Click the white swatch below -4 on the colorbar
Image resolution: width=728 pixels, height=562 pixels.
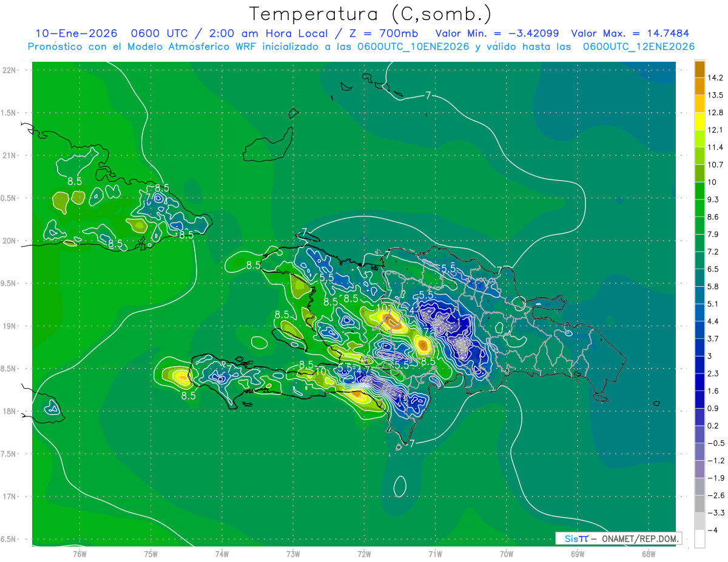coord(699,539)
